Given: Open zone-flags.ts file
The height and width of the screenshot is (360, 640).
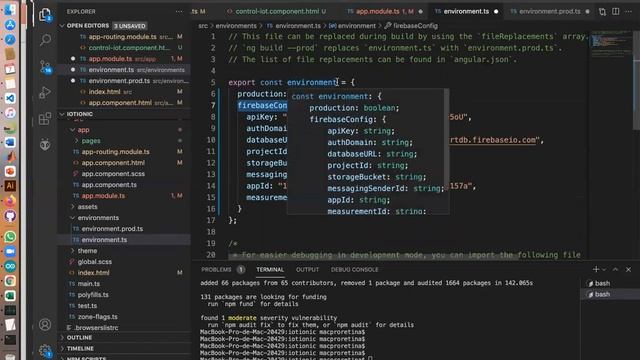Looking at the screenshot, I should tap(98, 317).
